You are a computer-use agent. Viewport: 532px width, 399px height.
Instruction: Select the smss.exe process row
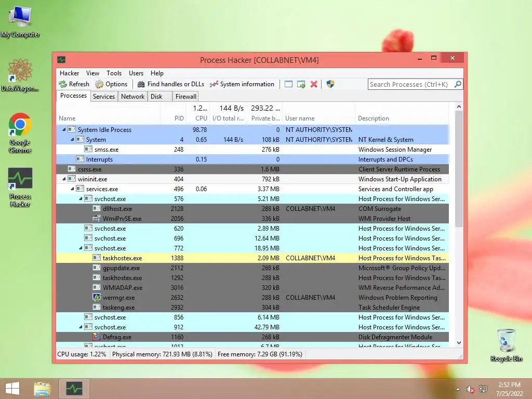point(252,149)
